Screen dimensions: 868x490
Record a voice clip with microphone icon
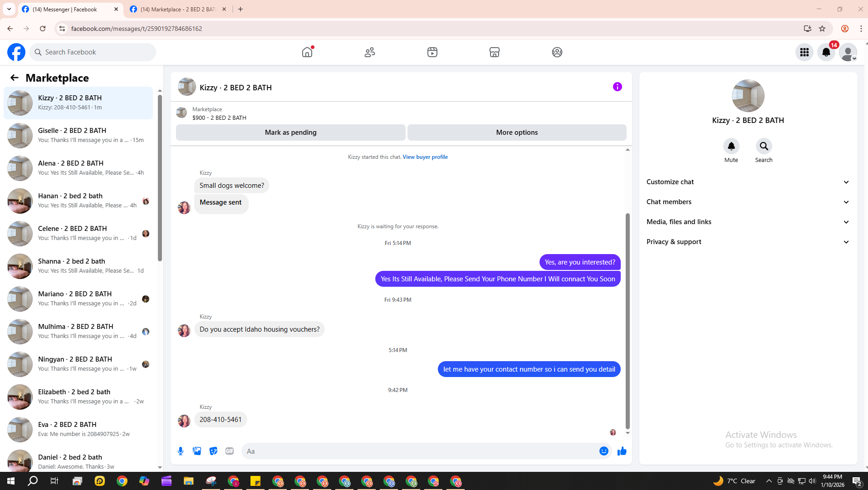tap(181, 451)
